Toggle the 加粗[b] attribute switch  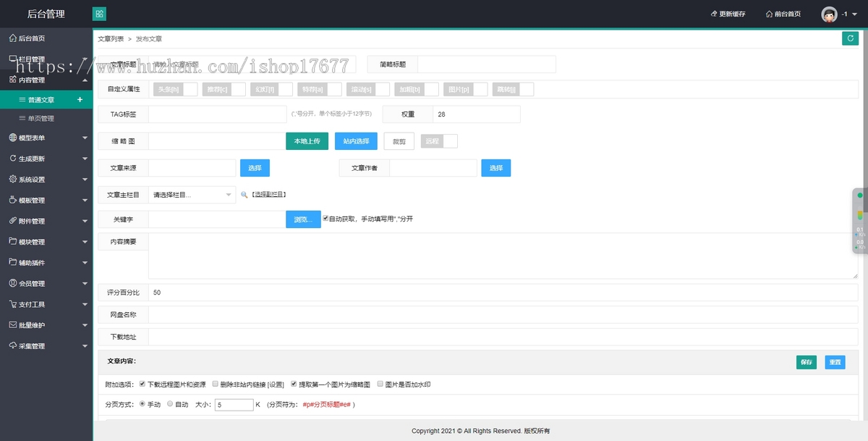[x=417, y=89]
